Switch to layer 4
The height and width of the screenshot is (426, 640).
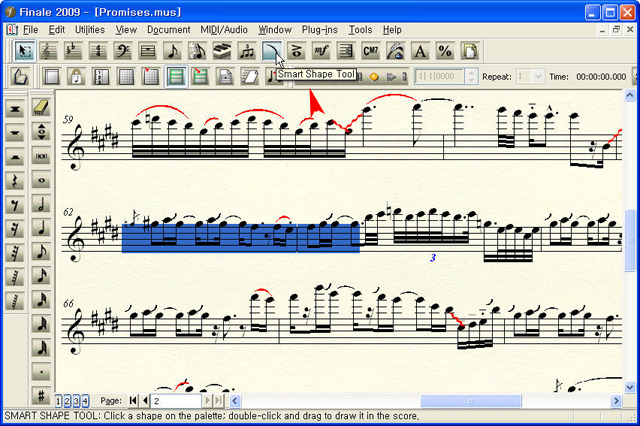point(85,401)
